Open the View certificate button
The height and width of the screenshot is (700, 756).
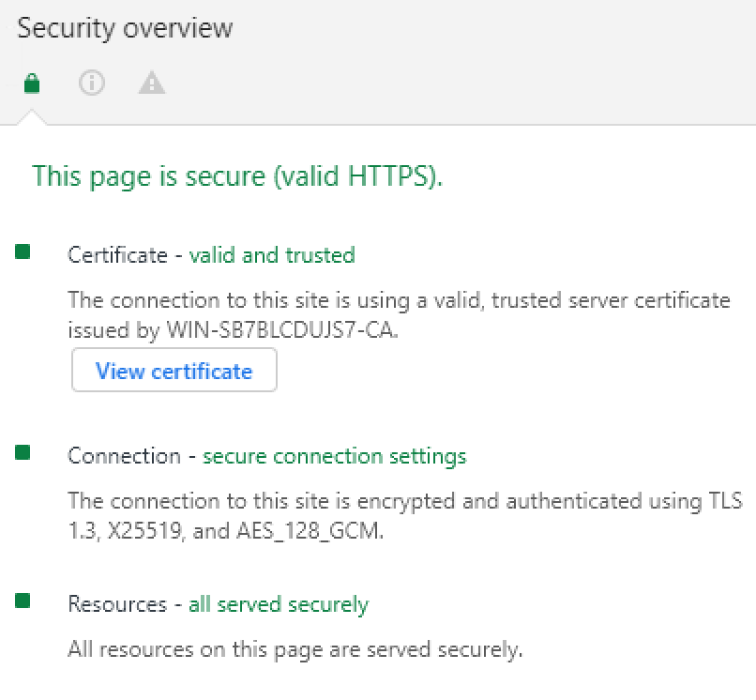(174, 370)
